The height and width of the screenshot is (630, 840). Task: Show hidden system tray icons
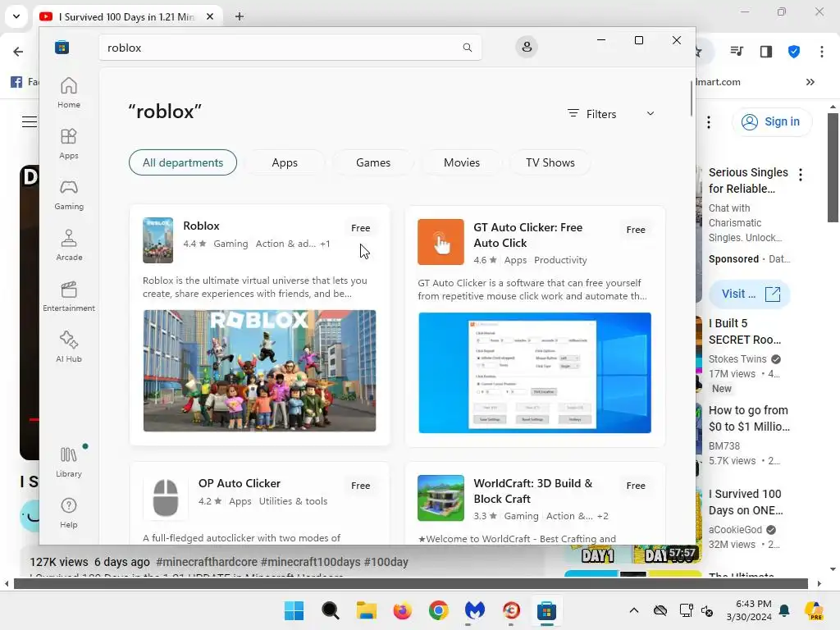[634, 610]
